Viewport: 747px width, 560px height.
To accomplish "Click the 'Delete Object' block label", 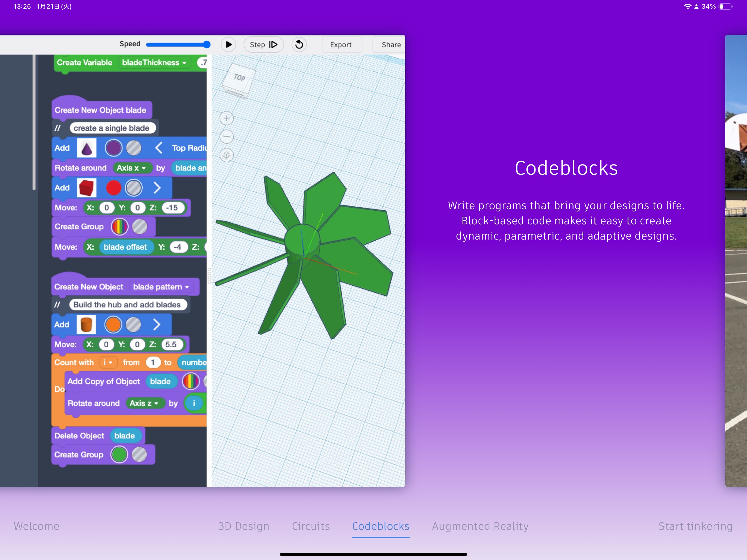I will pos(79,435).
